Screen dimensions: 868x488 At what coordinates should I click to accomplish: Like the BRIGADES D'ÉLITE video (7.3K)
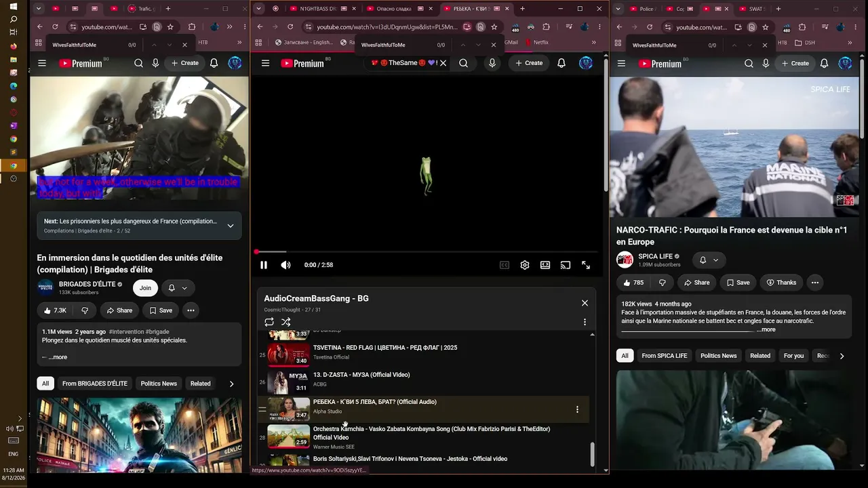click(55, 310)
